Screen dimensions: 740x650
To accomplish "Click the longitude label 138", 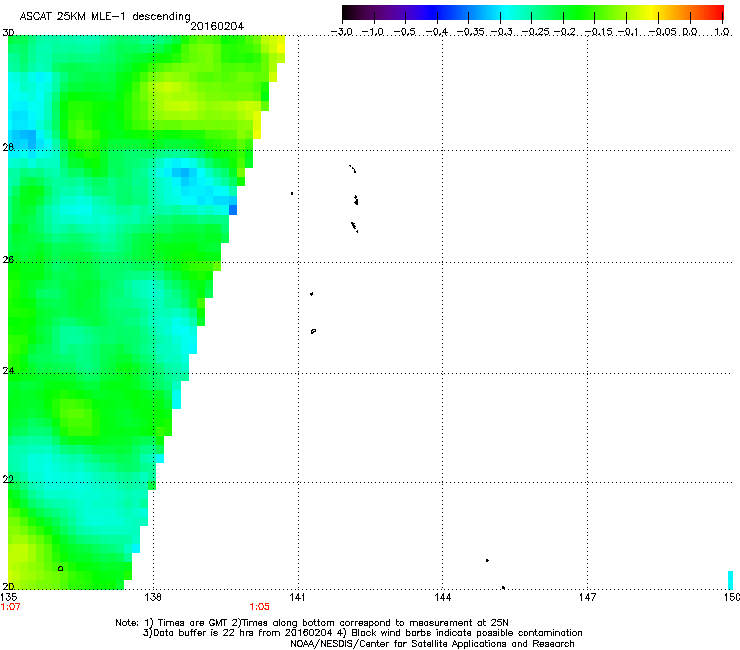I will pyautogui.click(x=153, y=597).
